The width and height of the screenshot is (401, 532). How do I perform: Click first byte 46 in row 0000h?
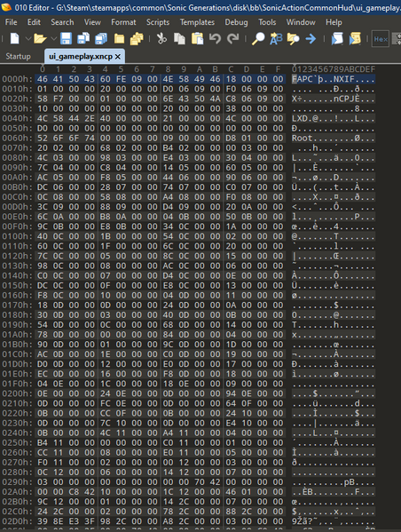pyautogui.click(x=43, y=79)
